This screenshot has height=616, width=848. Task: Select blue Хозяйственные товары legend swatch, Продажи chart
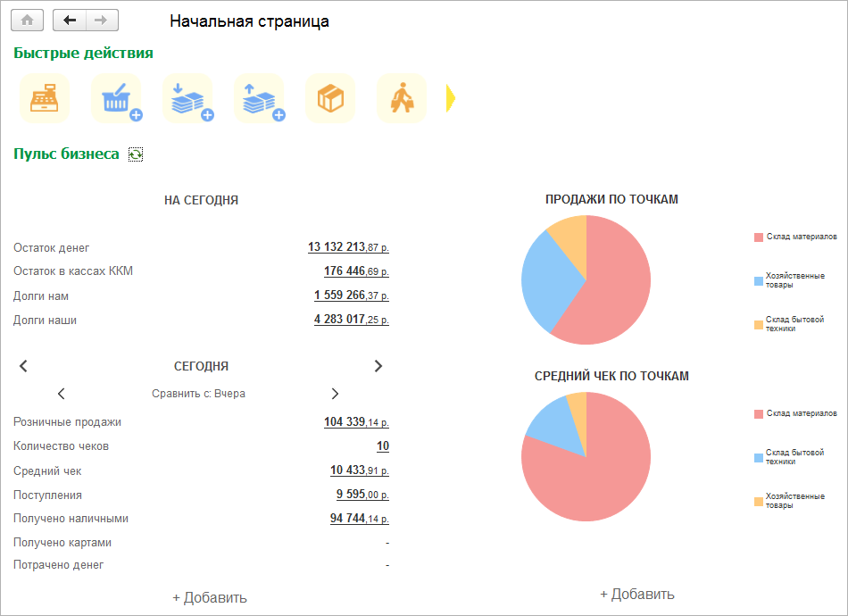(x=759, y=280)
